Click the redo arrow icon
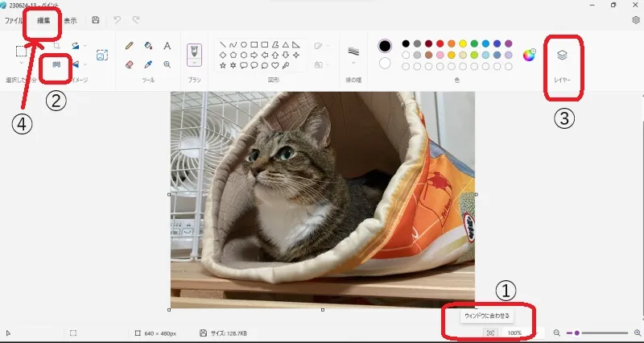 [135, 19]
